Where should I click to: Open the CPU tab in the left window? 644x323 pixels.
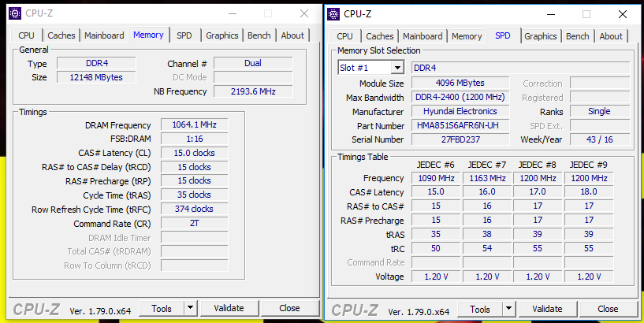(x=26, y=35)
